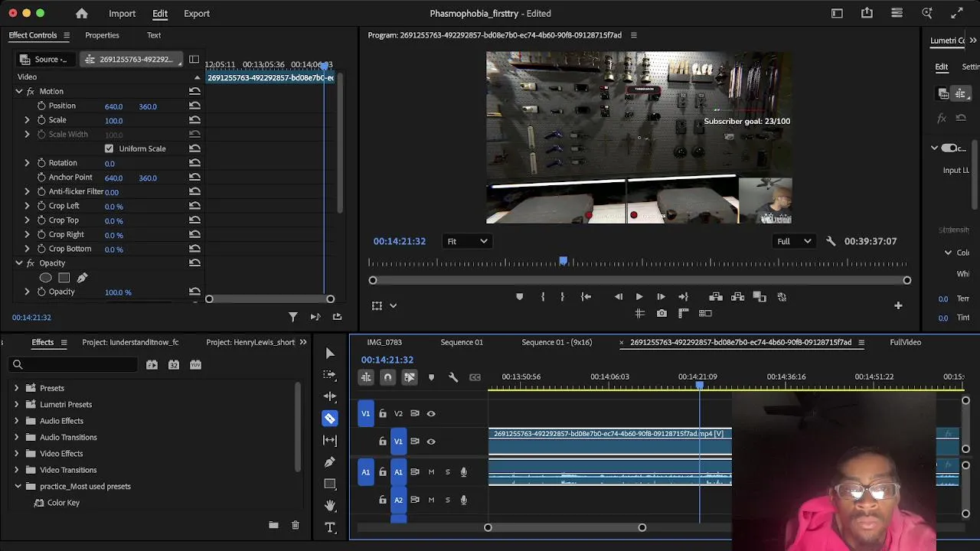980x551 pixels.
Task: Expand the Video Effects folder
Action: point(16,454)
